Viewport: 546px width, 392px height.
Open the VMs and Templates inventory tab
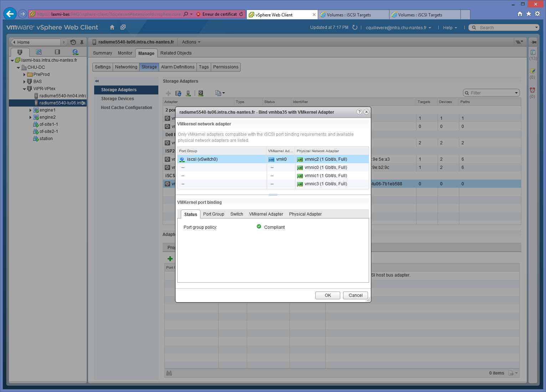point(39,52)
